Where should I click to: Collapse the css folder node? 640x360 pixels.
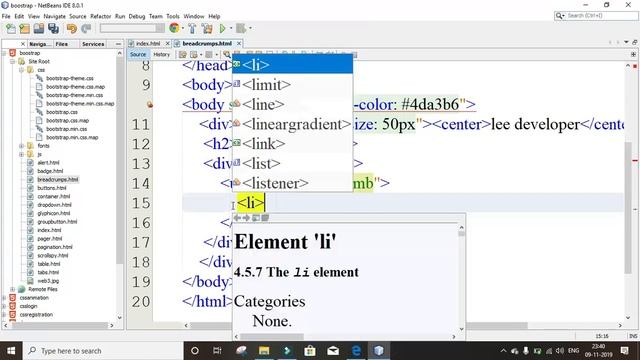[21, 70]
